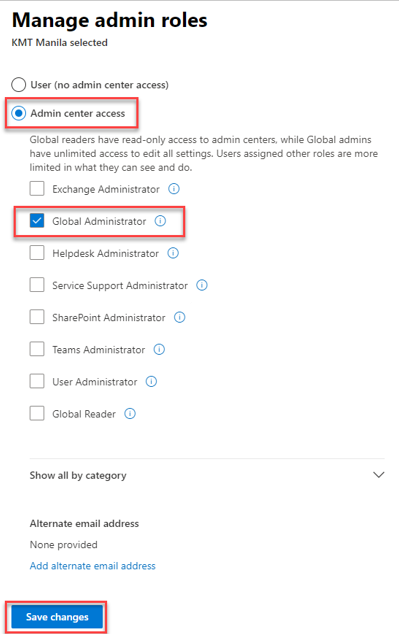Click Show all by category label
The width and height of the screenshot is (399, 634).
point(78,476)
